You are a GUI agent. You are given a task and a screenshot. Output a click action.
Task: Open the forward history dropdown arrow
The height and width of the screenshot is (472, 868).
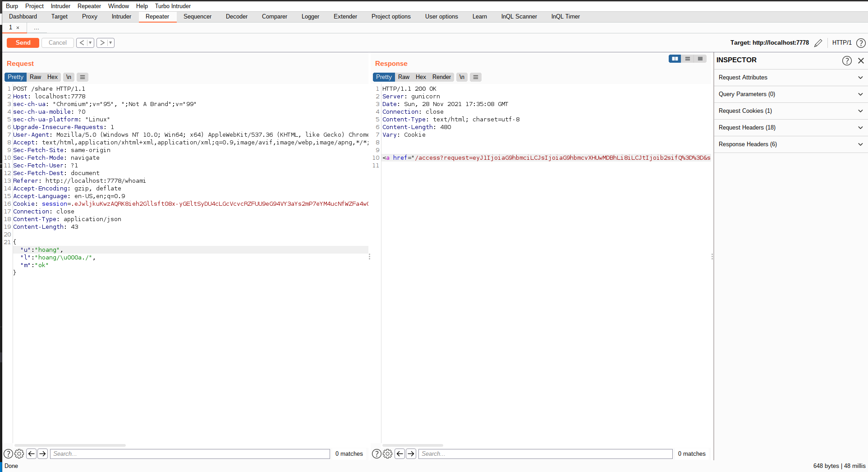pos(110,43)
